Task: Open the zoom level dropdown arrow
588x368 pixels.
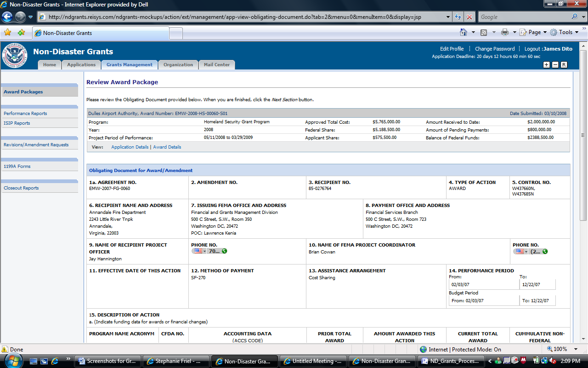Action: point(577,349)
